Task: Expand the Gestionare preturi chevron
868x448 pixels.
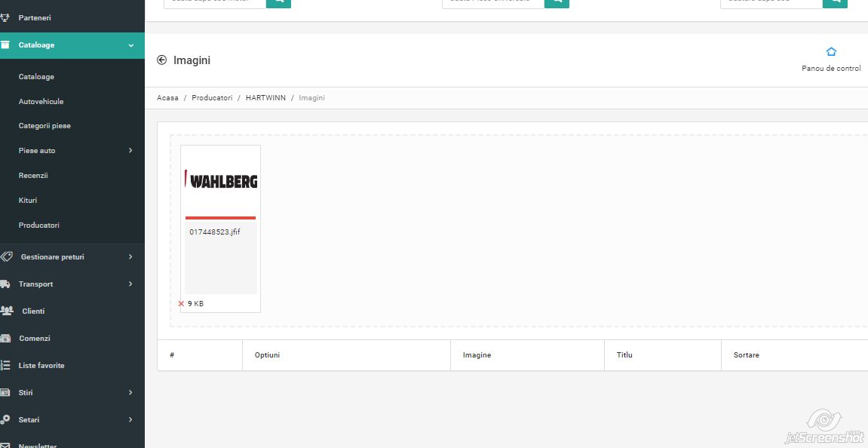Action: pyautogui.click(x=130, y=256)
